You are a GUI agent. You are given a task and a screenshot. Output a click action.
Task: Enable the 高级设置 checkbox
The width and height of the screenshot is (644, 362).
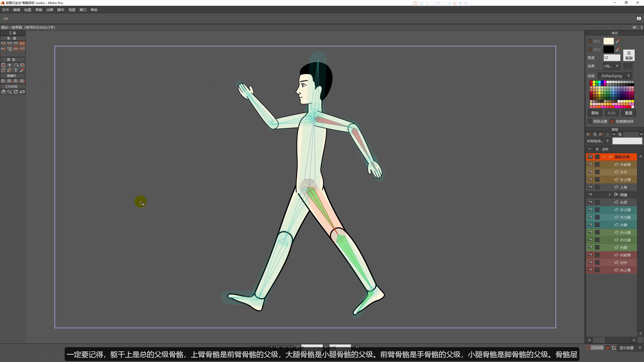(x=590, y=121)
